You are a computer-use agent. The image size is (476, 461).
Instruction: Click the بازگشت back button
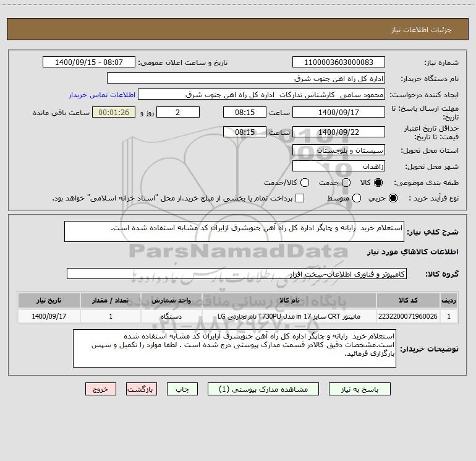[x=142, y=389]
